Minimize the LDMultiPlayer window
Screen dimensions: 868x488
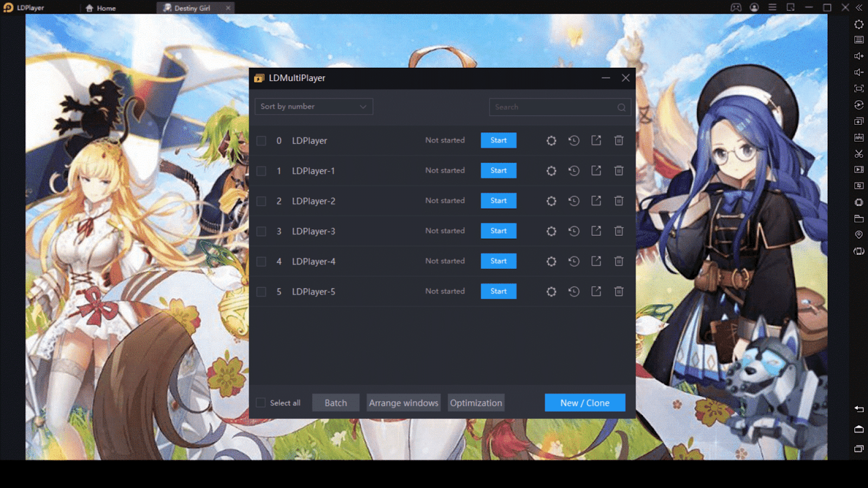coord(606,78)
